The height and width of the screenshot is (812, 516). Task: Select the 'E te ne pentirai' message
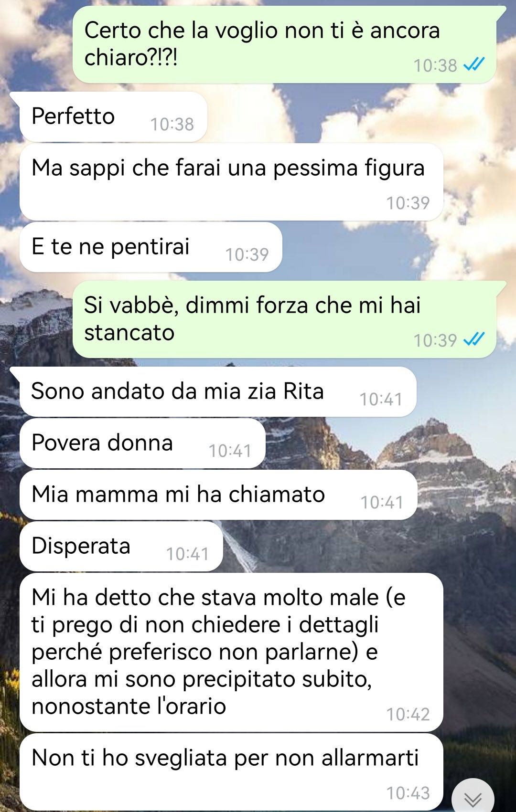(150, 247)
